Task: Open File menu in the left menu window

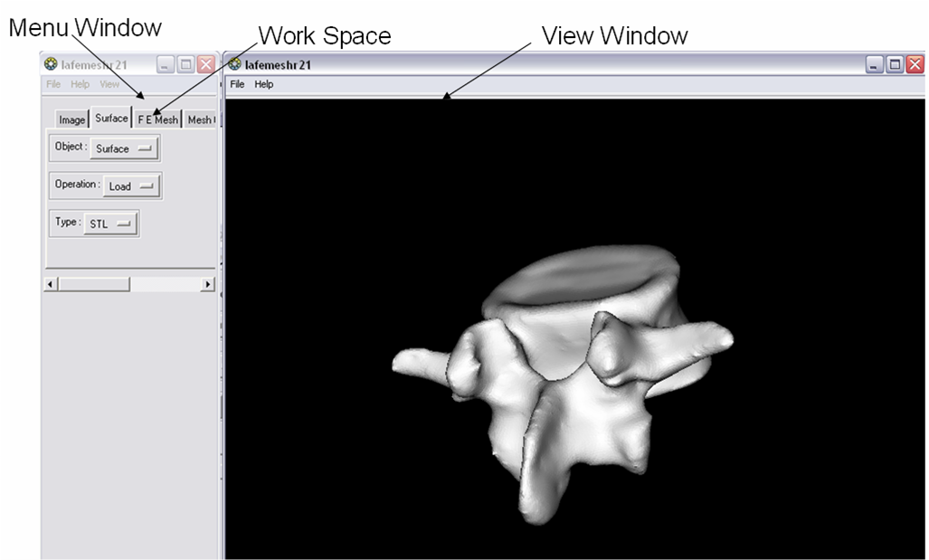Action: click(x=53, y=84)
